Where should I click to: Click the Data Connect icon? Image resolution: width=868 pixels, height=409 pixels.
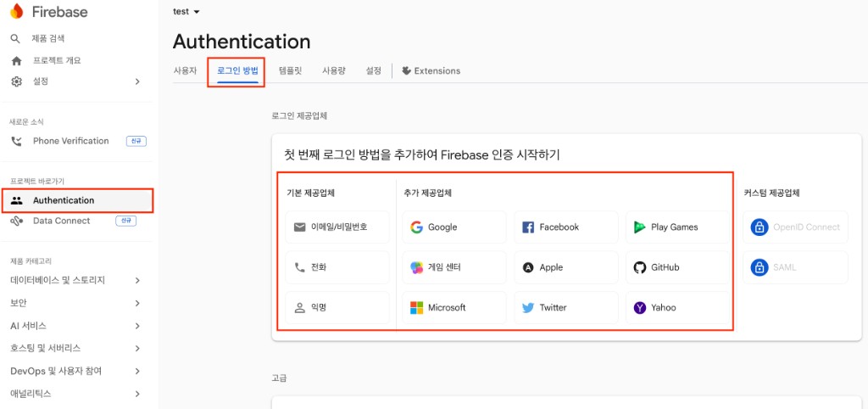pos(17,221)
